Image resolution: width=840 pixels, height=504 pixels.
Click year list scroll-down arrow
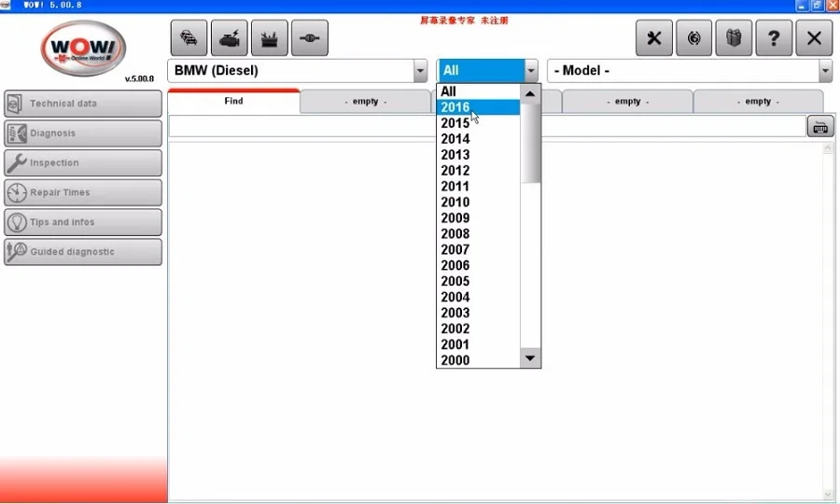pos(530,357)
